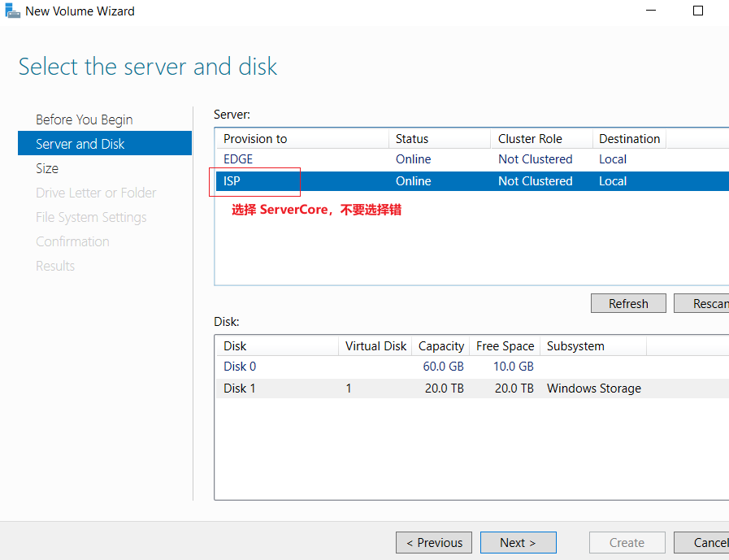Go to the Server and Disk step
Screen dimensions: 729x560
point(105,144)
